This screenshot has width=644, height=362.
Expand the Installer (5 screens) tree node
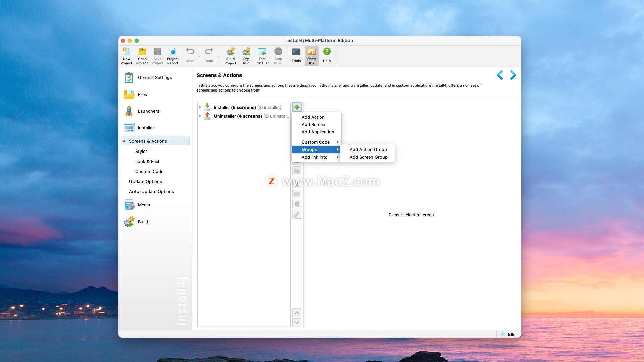point(200,107)
